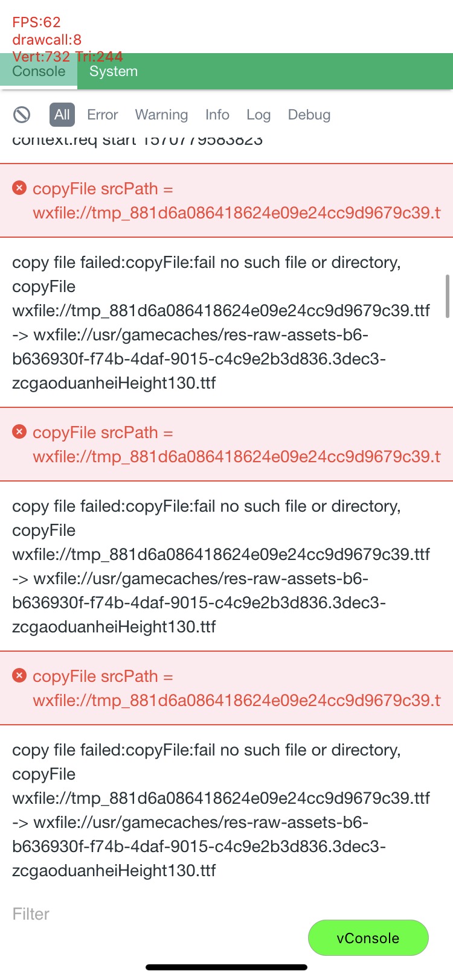Click the log list scrollbar

[x=447, y=296]
